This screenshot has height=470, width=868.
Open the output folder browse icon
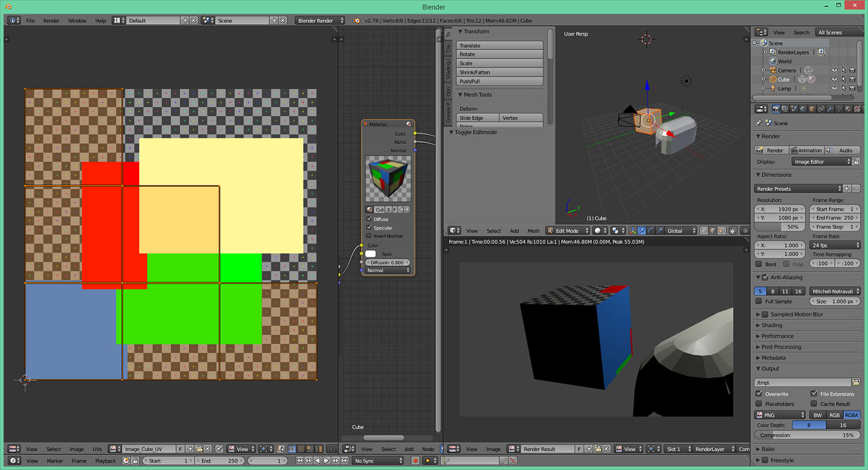(x=855, y=383)
